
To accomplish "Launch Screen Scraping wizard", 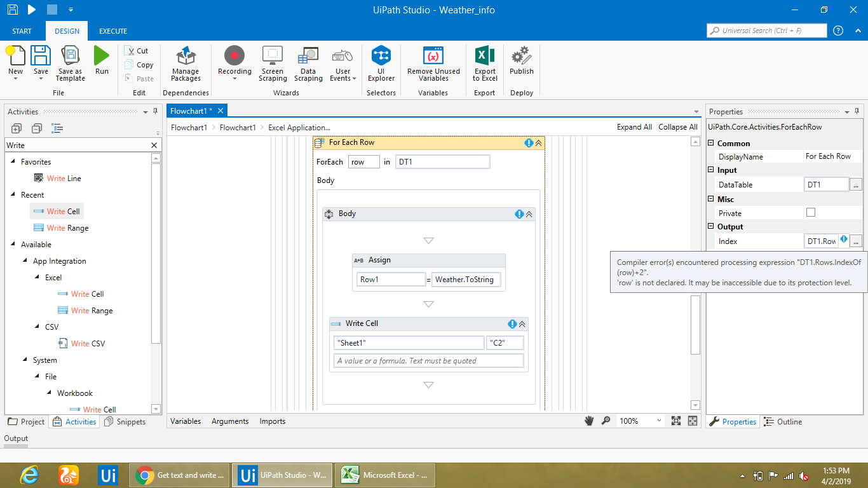I will (x=273, y=64).
